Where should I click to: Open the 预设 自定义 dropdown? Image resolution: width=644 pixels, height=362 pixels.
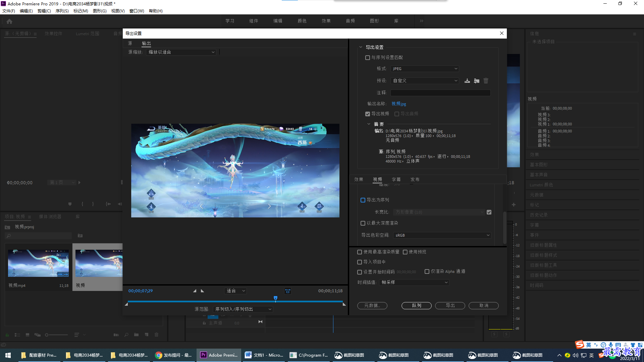(425, 81)
